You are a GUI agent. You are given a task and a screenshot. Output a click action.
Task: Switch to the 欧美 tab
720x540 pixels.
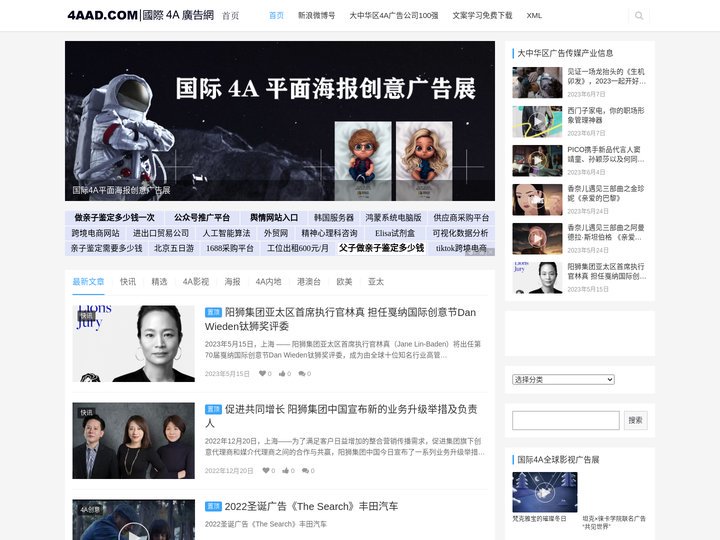(344, 281)
